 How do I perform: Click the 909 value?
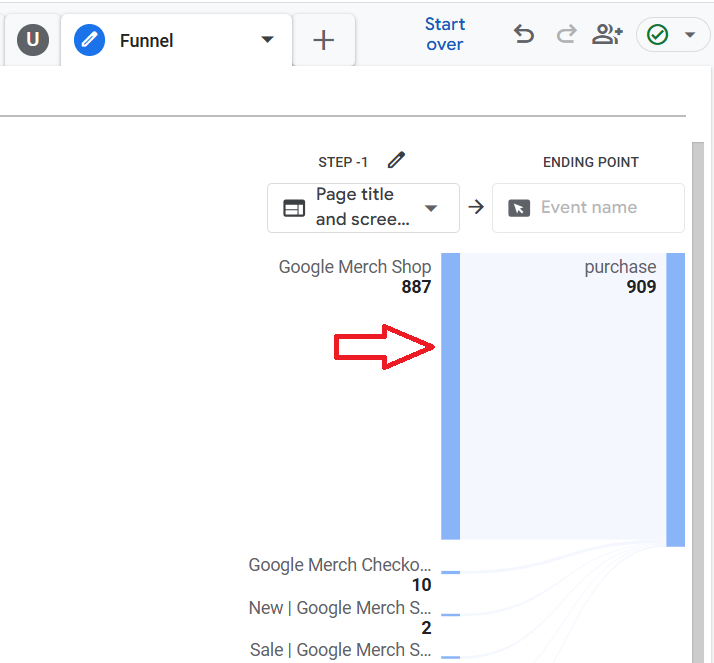click(641, 287)
